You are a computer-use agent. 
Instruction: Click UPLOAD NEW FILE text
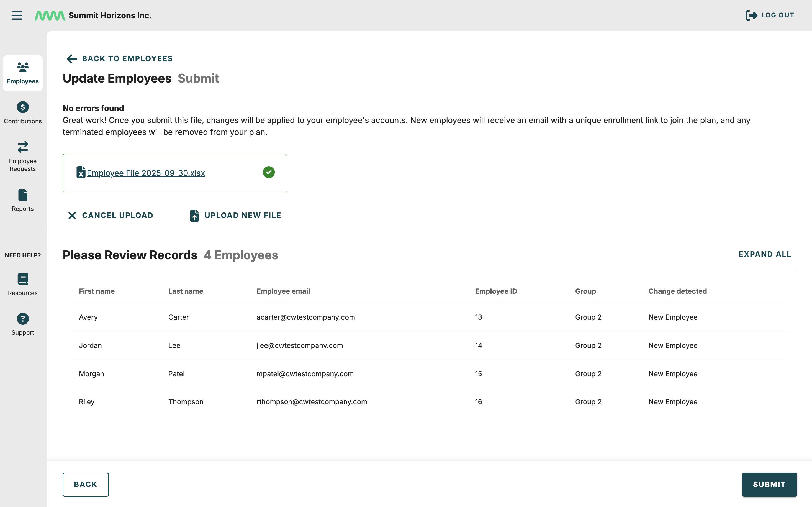click(x=243, y=216)
